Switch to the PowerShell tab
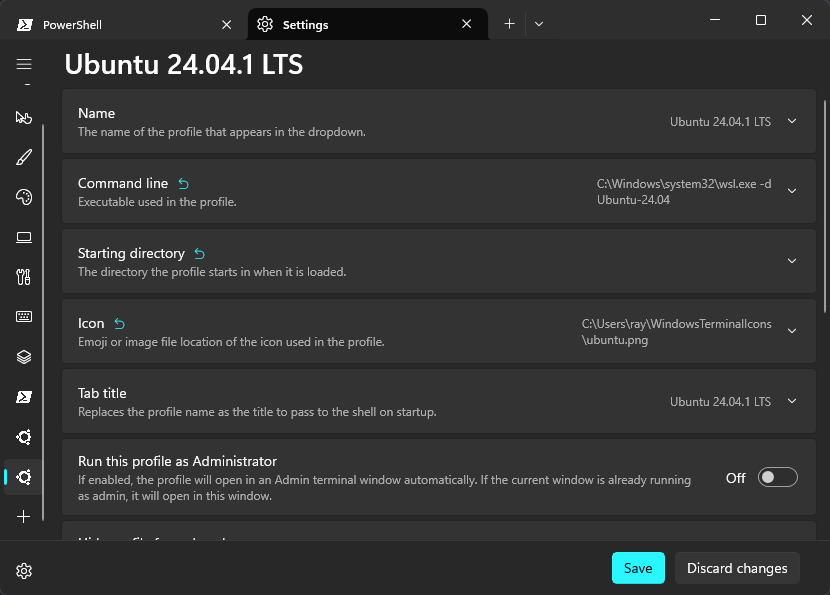Image resolution: width=830 pixels, height=595 pixels. tap(120, 23)
